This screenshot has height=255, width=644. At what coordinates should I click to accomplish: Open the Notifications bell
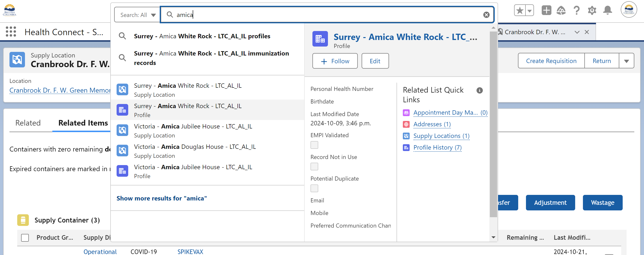[607, 10]
